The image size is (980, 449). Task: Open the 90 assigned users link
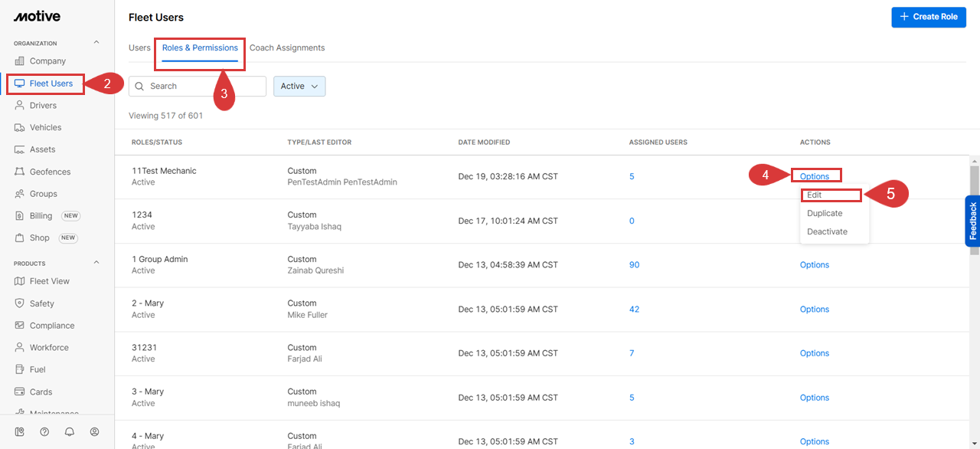[634, 265]
